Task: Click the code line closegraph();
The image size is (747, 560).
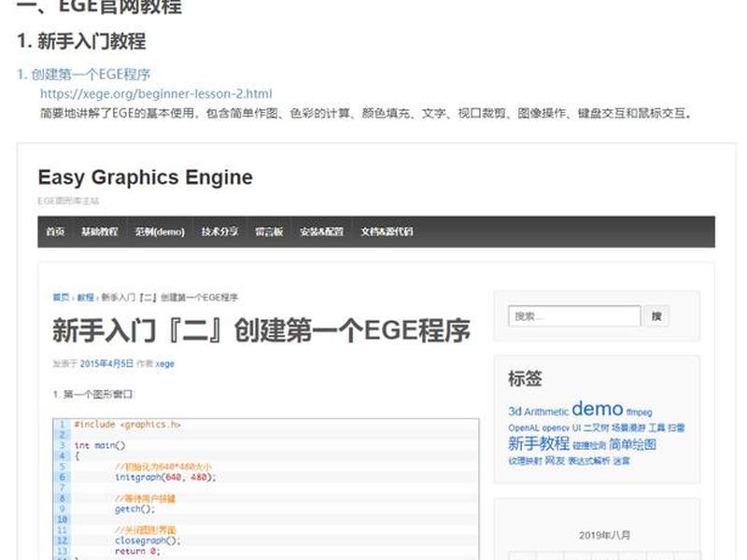Action: [x=148, y=540]
